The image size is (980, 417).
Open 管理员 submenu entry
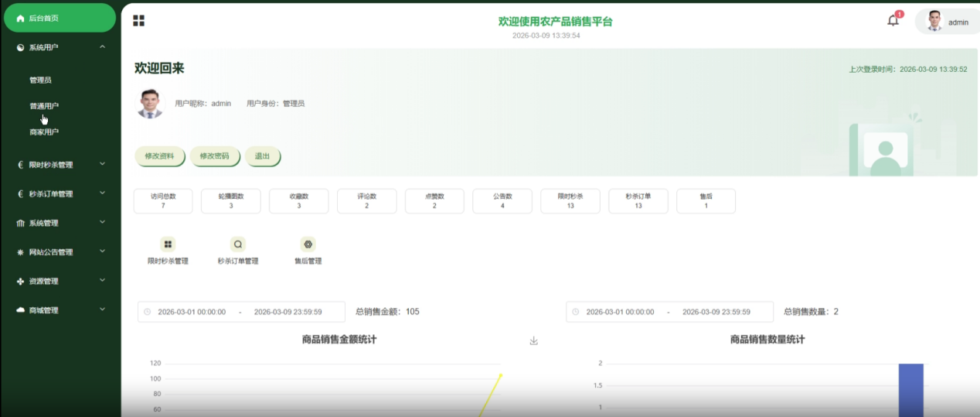pos(40,80)
